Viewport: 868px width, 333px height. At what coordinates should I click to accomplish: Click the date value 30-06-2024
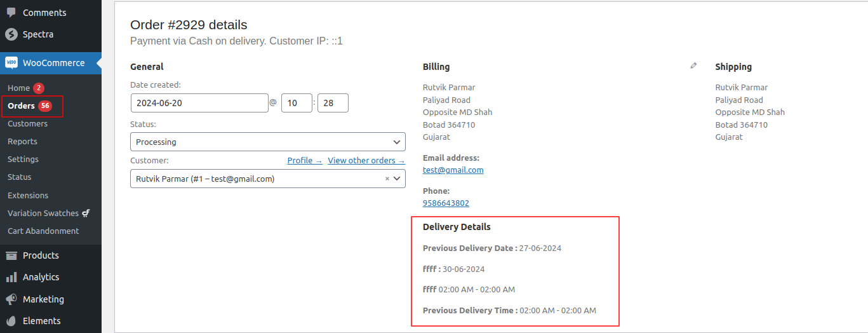pos(464,269)
